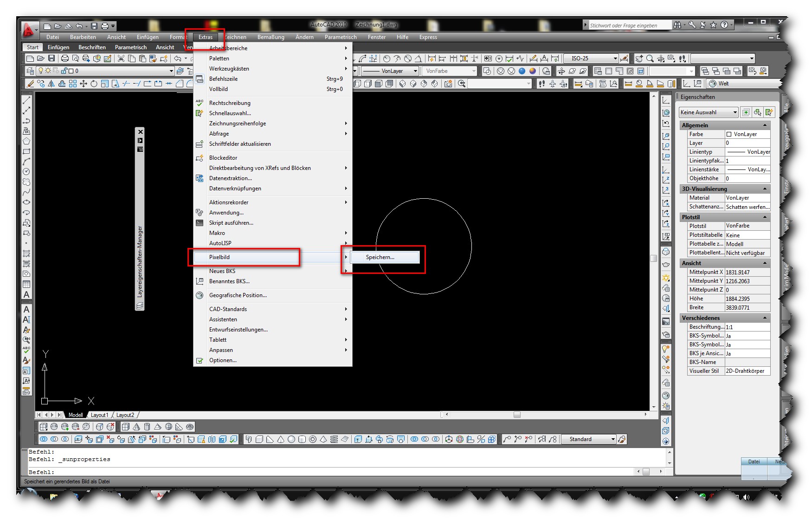Apply the orange sphere conceptual visual style

pyautogui.click(x=533, y=71)
